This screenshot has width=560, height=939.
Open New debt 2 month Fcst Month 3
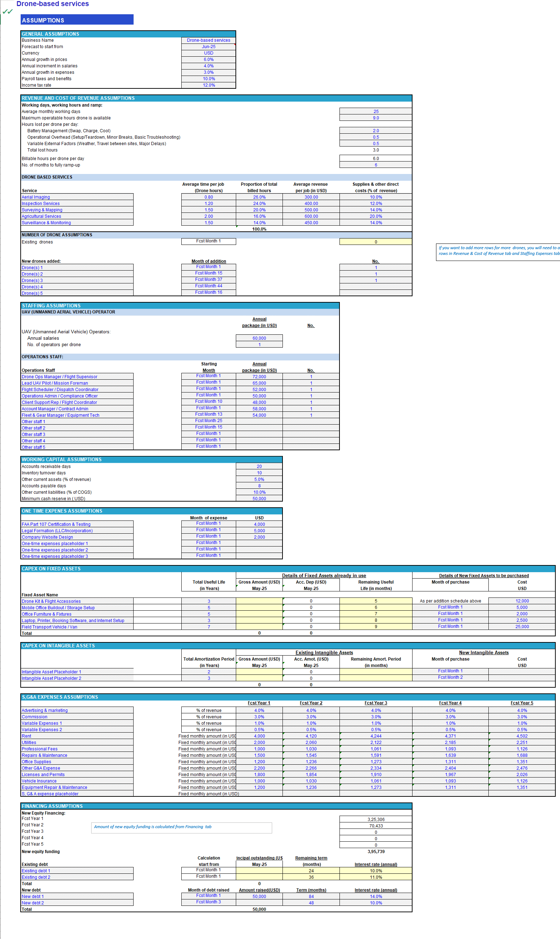208,902
